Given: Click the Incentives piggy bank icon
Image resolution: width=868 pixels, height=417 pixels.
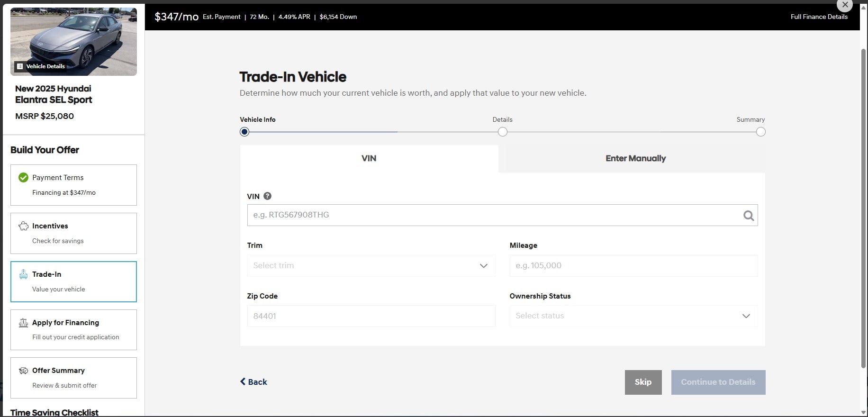Looking at the screenshot, I should [23, 226].
